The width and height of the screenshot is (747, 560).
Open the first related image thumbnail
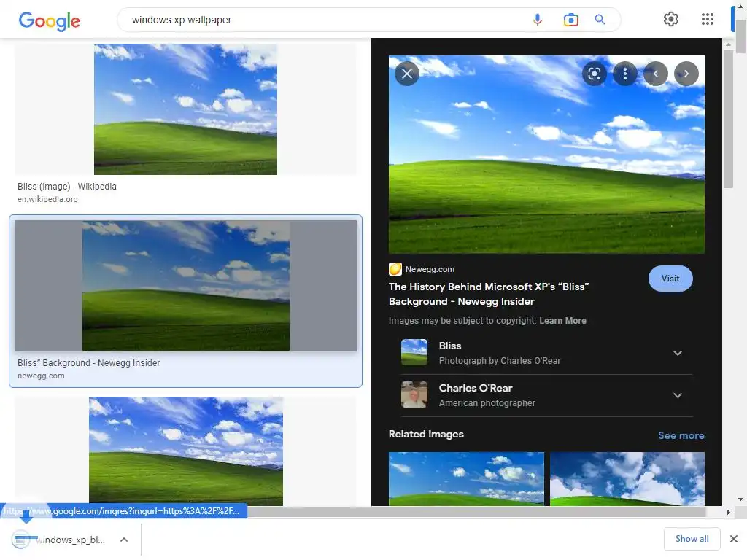click(x=466, y=478)
